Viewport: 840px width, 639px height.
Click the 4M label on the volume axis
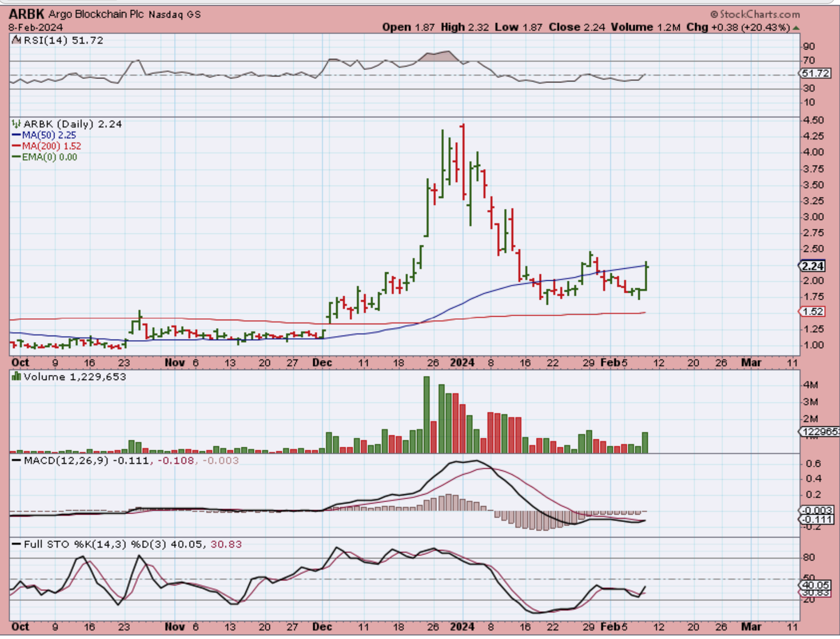point(811,385)
